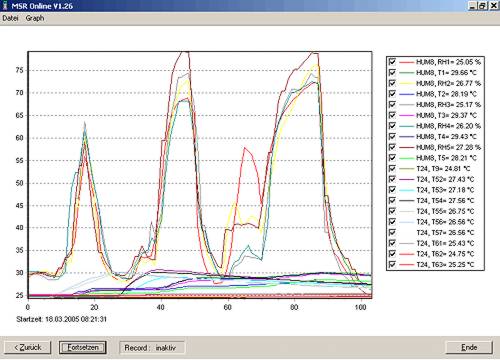Click the Startzeit 18.03.2005 08:21:31 text
Screen dimensions: 500x360
point(62,319)
